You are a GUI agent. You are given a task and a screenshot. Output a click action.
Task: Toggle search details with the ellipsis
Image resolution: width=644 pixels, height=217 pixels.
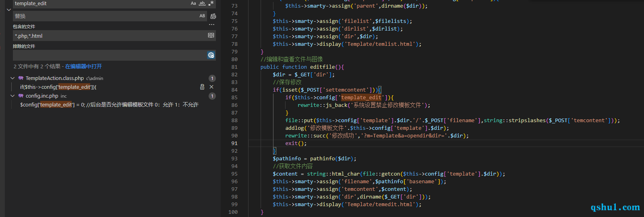click(x=211, y=25)
